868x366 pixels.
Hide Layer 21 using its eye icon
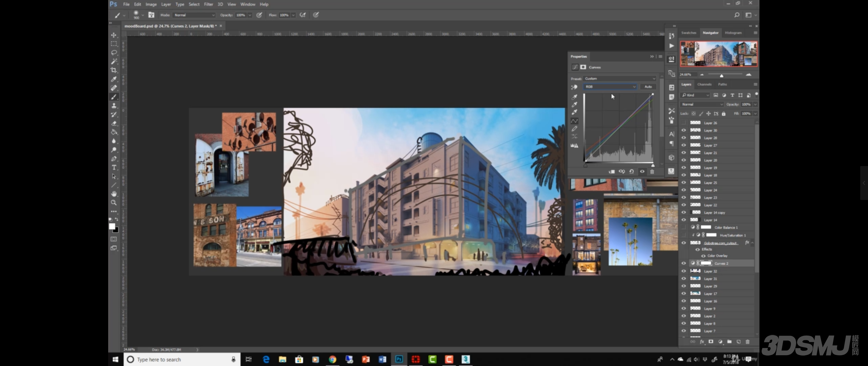pos(684,153)
